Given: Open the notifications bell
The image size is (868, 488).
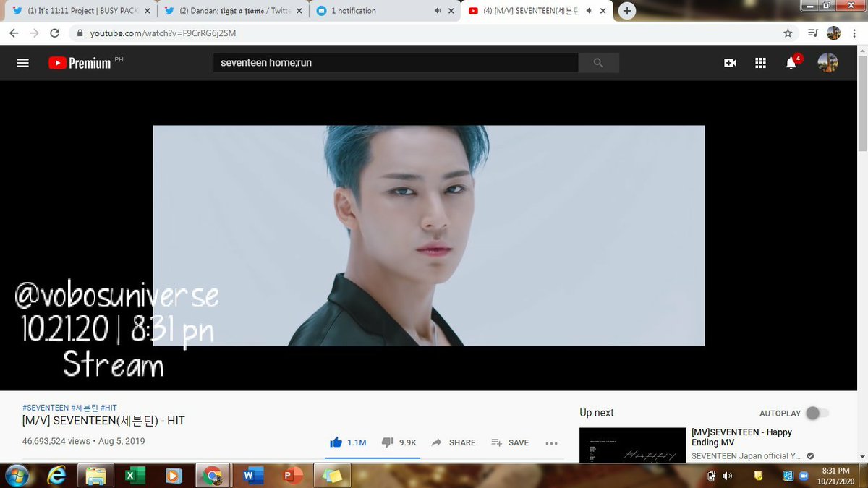Looking at the screenshot, I should coord(791,63).
